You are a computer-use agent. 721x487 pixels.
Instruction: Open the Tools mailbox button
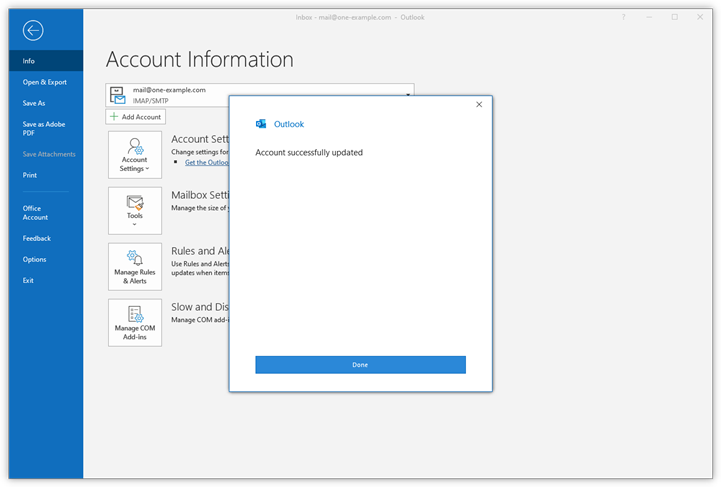click(x=135, y=210)
